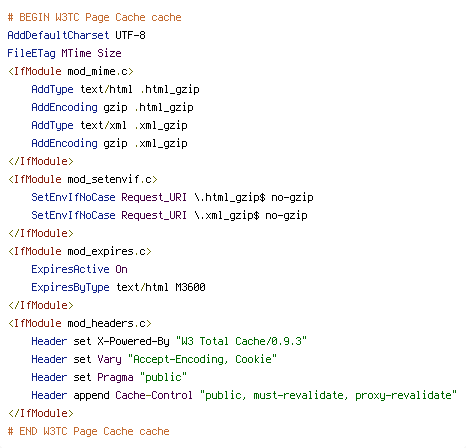Click the IfModule mod_setenvif.c tag
This screenshot has height=448, width=466.
point(83,179)
